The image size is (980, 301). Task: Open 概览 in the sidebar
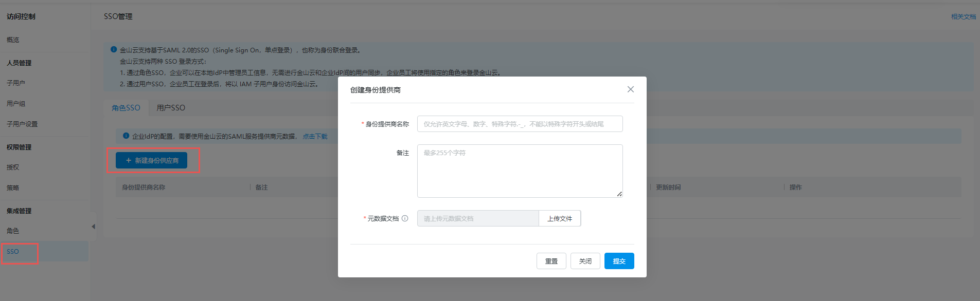(x=13, y=40)
